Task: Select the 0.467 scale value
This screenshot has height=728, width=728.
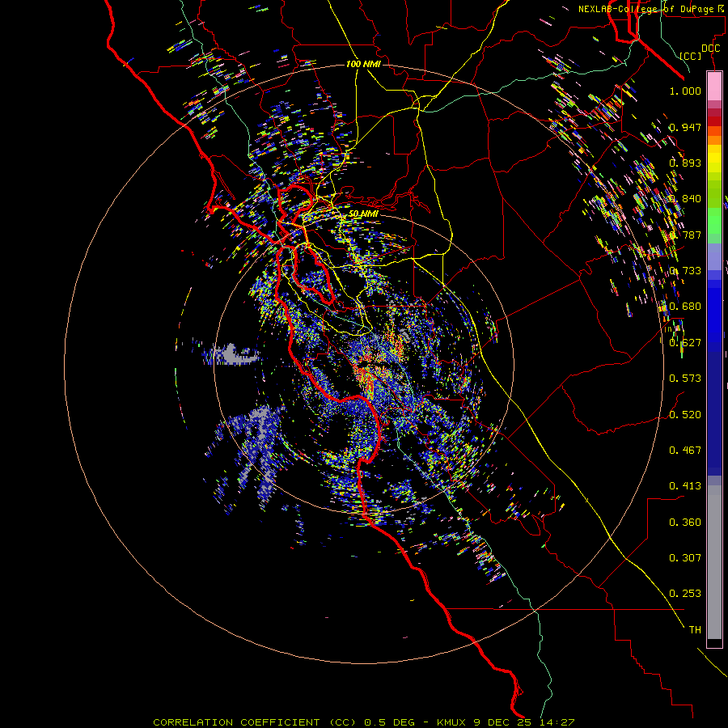Action: [x=685, y=451]
